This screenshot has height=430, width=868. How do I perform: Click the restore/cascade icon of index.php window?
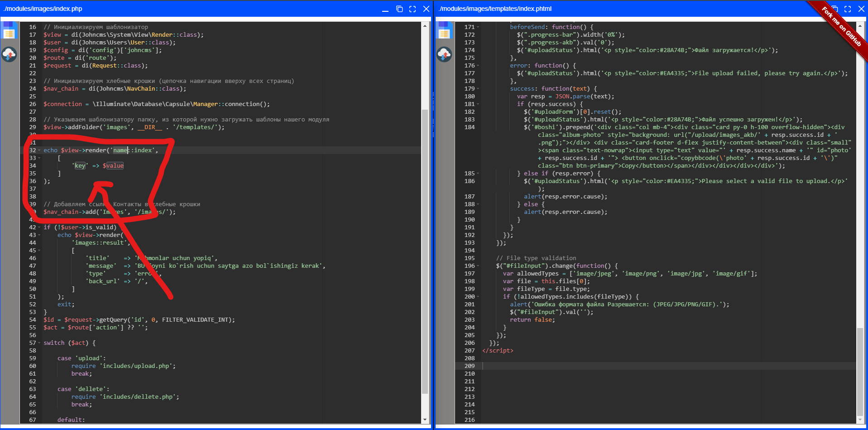click(399, 9)
